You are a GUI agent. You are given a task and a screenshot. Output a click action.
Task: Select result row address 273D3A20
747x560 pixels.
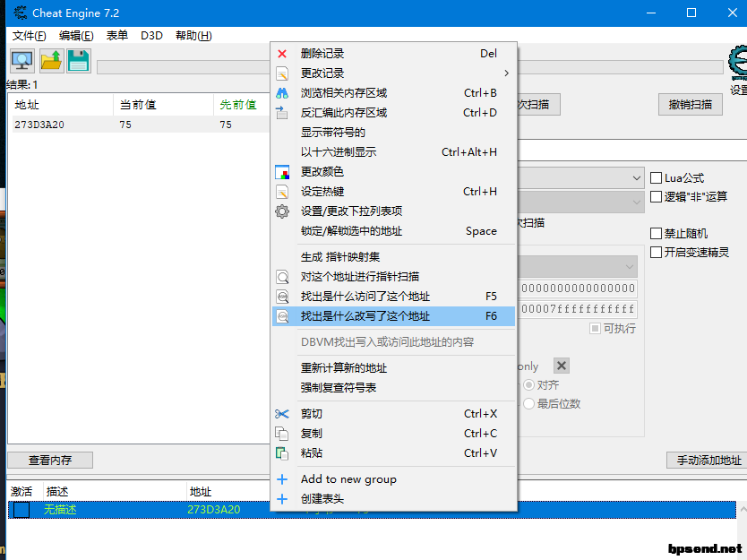coord(141,125)
